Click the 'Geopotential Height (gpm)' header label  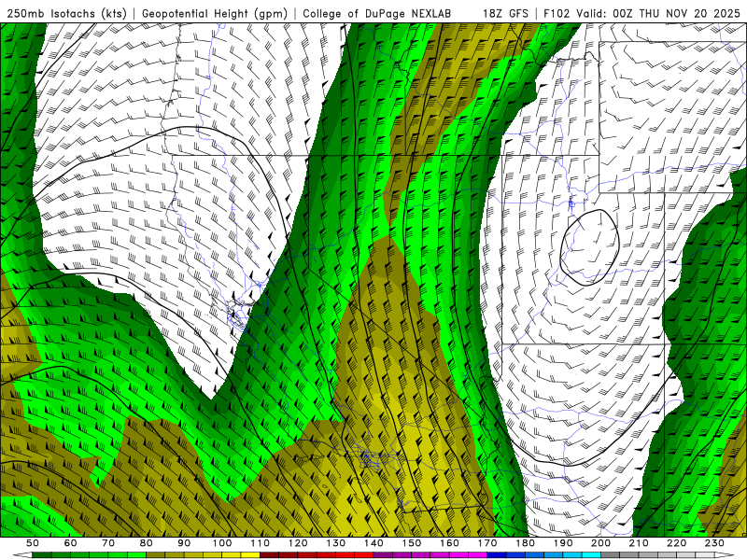click(x=215, y=13)
